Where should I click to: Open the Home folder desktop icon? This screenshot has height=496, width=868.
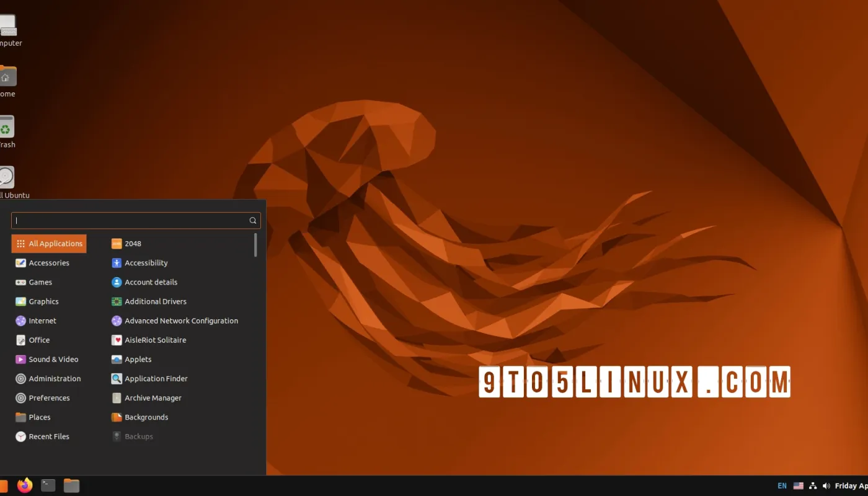click(7, 76)
